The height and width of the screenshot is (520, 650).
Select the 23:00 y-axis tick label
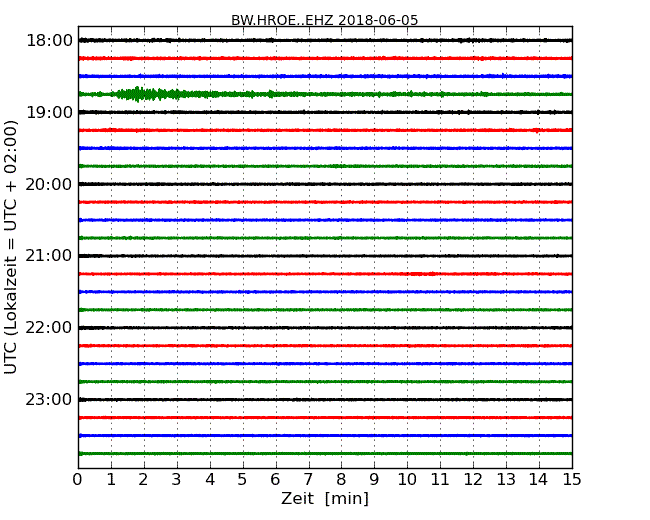pyautogui.click(x=49, y=400)
